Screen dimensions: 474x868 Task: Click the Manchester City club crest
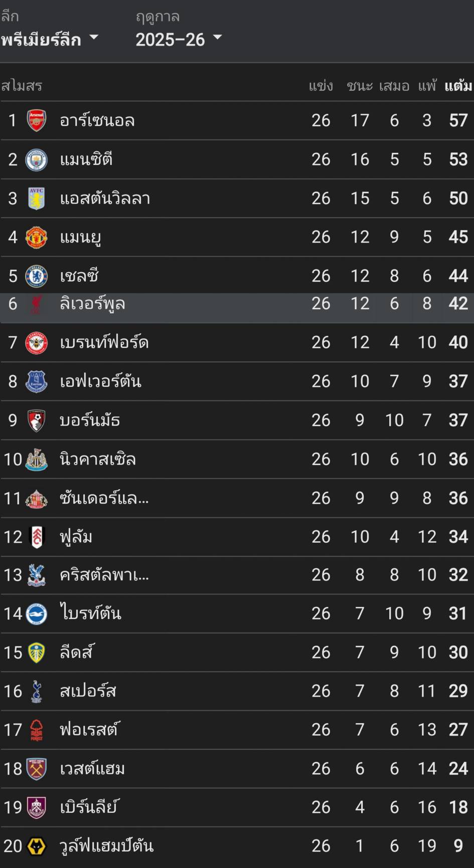tap(37, 159)
